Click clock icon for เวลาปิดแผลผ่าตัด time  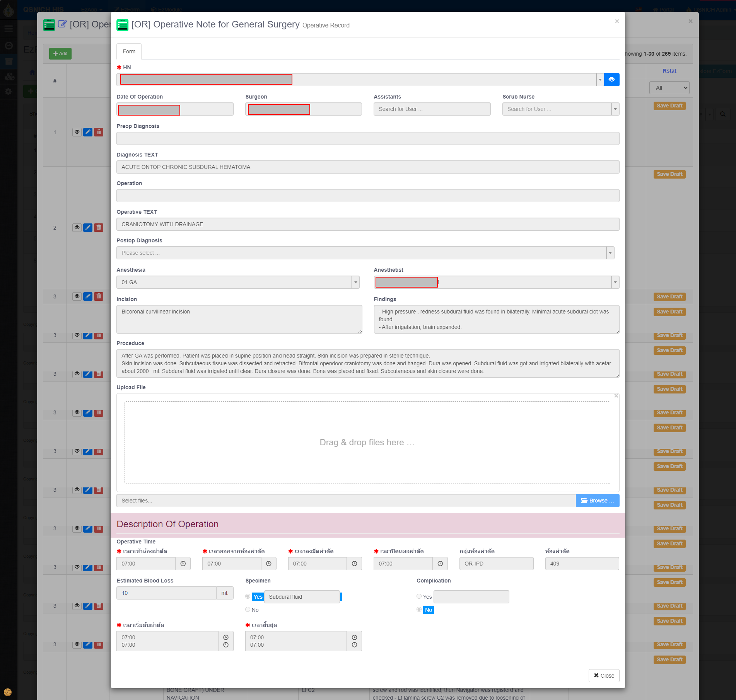click(x=440, y=564)
